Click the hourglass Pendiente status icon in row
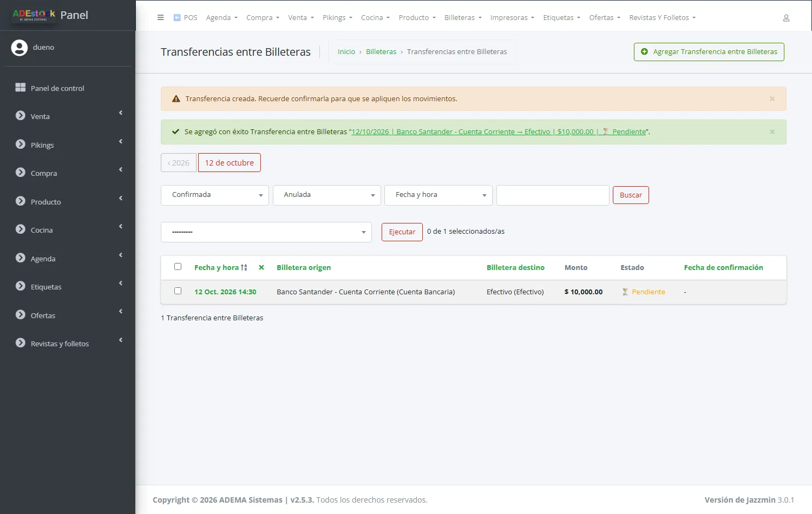 coord(625,292)
